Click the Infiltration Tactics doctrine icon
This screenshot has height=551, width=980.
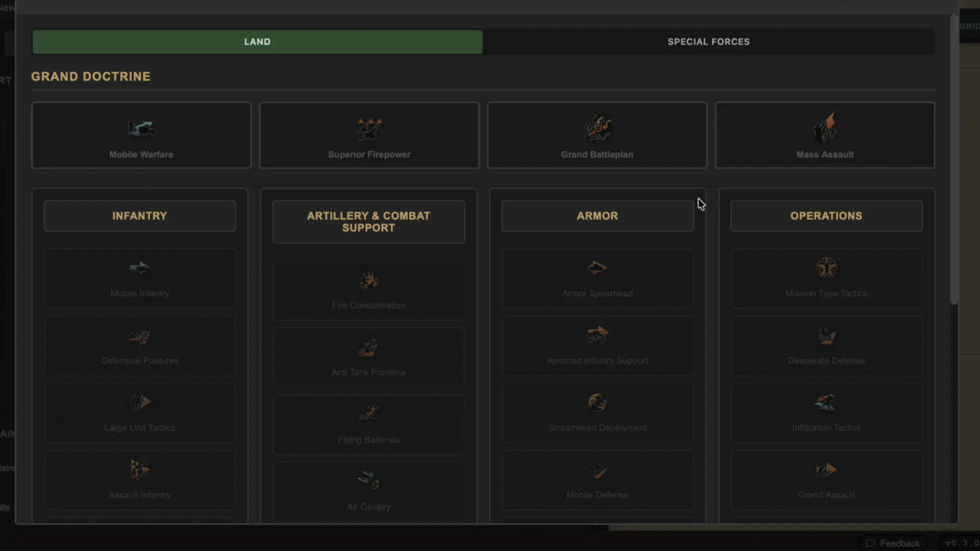pyautogui.click(x=826, y=403)
